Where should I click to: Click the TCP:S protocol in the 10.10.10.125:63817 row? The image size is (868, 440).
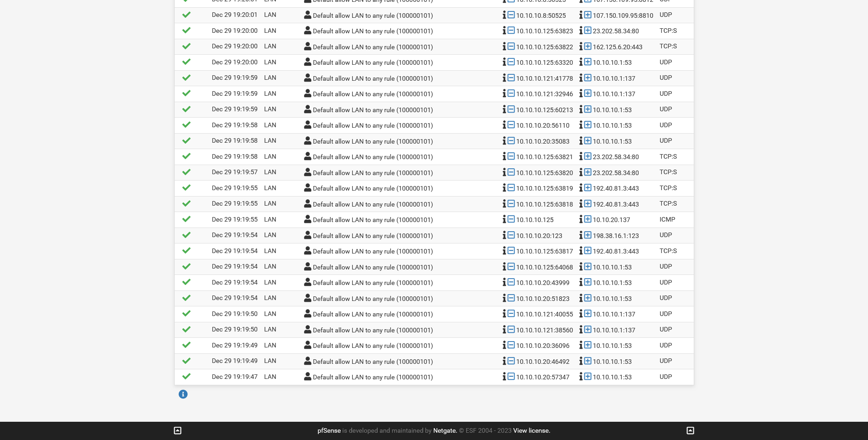668,251
